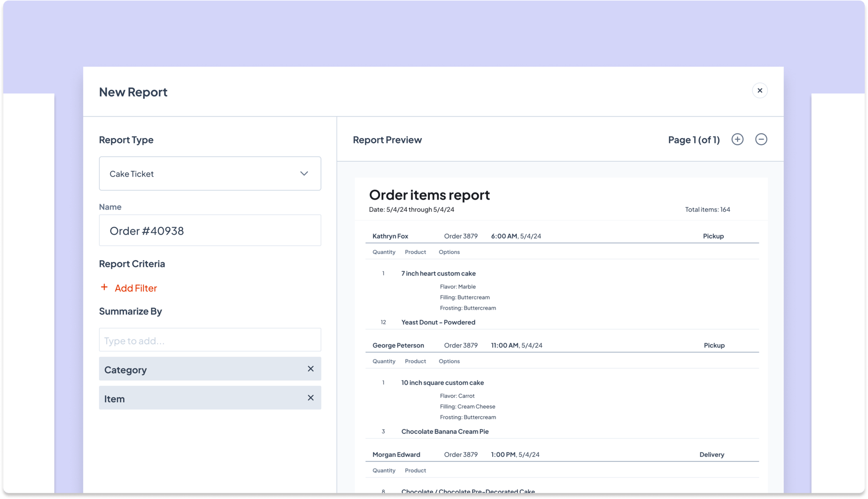Viewport: 868px width, 499px height.
Task: Click 10 inch square custom cake
Action: pyautogui.click(x=443, y=383)
